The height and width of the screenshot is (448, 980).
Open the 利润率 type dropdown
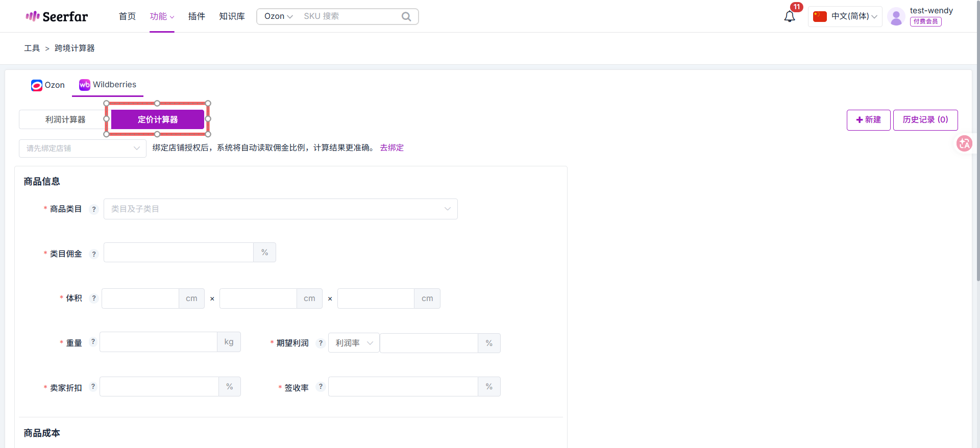pyautogui.click(x=354, y=343)
